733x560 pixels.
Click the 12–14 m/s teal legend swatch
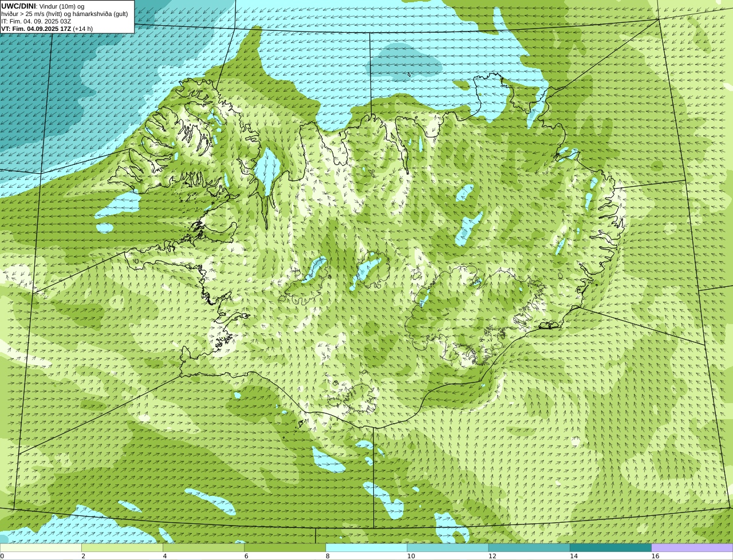click(x=529, y=548)
